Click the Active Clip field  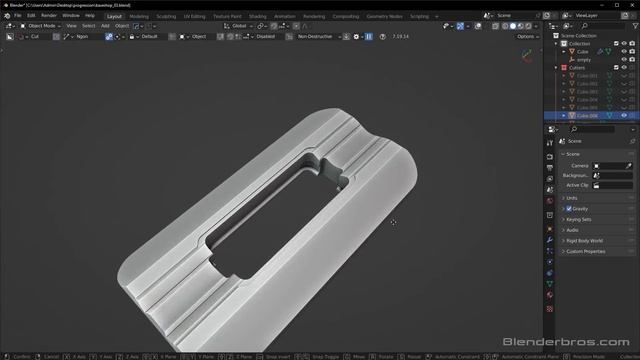coord(613,185)
